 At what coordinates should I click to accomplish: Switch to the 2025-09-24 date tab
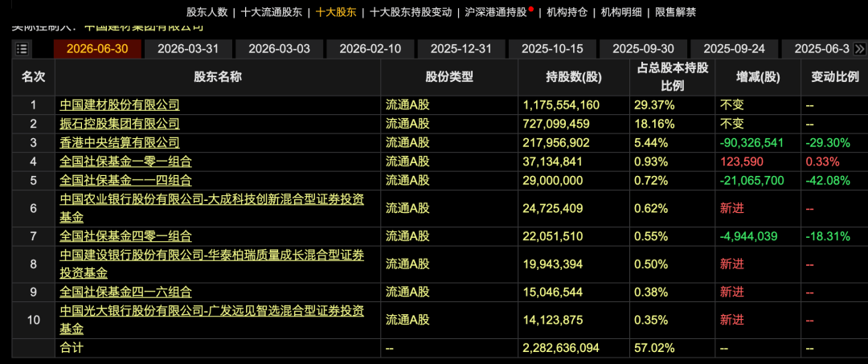(x=734, y=49)
